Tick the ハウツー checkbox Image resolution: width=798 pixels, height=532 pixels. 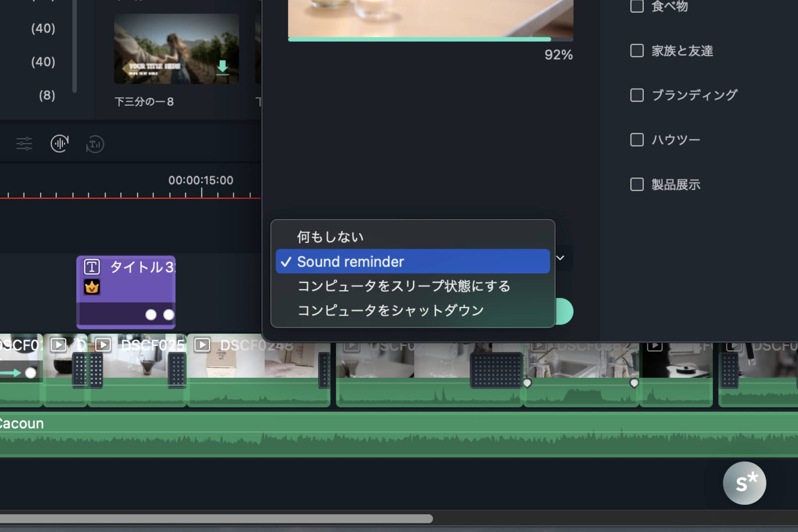click(x=637, y=139)
